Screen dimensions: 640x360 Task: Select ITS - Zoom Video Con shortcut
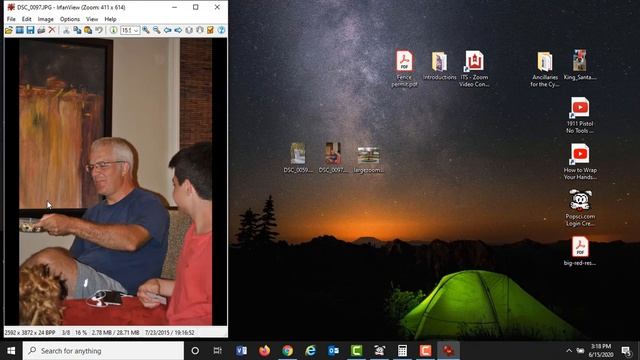click(474, 69)
